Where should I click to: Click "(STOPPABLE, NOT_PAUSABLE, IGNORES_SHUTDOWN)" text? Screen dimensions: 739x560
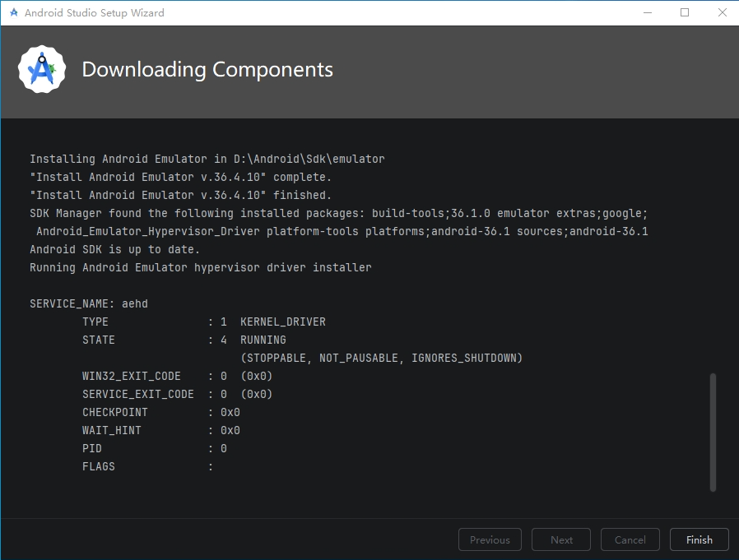click(x=381, y=358)
